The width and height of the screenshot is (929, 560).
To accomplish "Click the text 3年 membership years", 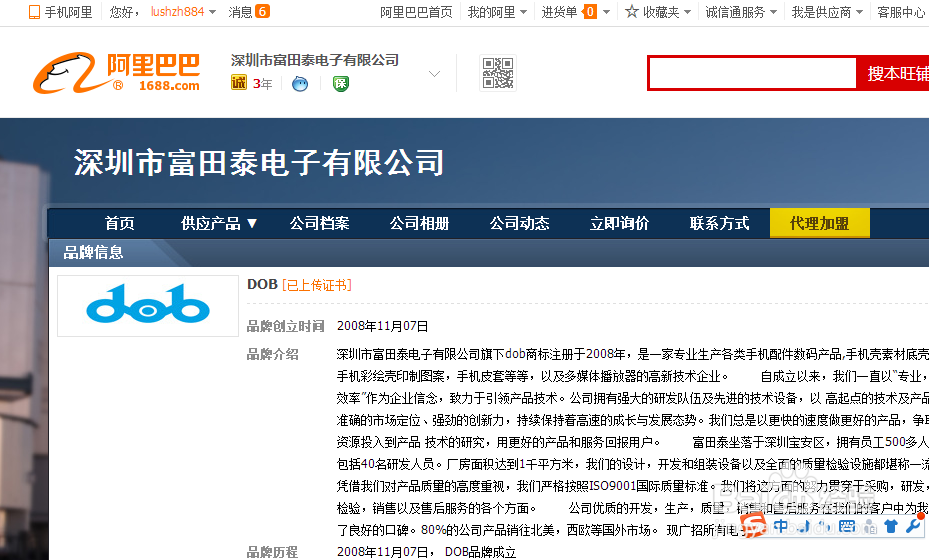I will click(262, 84).
